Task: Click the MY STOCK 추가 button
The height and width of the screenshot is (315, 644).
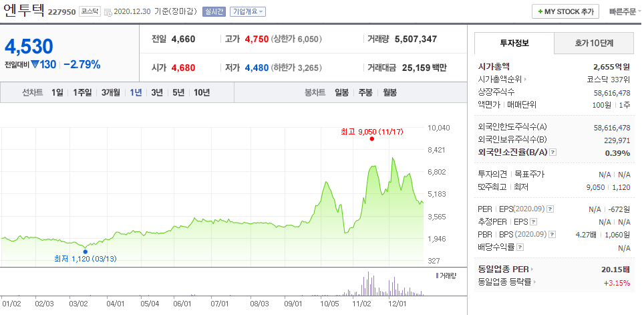Action: pyautogui.click(x=566, y=11)
